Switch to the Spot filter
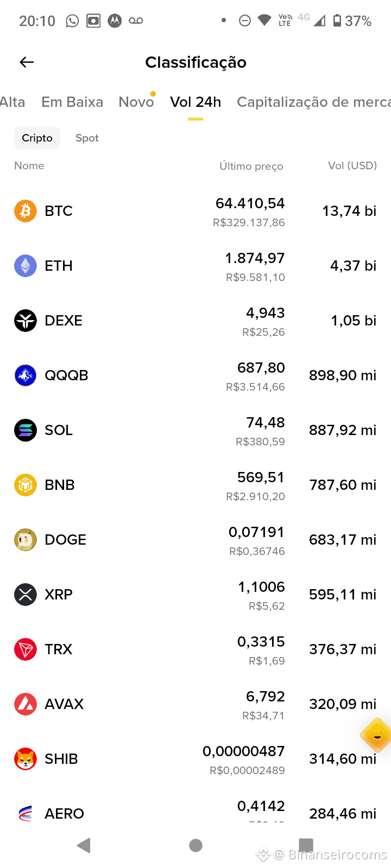 (x=87, y=138)
